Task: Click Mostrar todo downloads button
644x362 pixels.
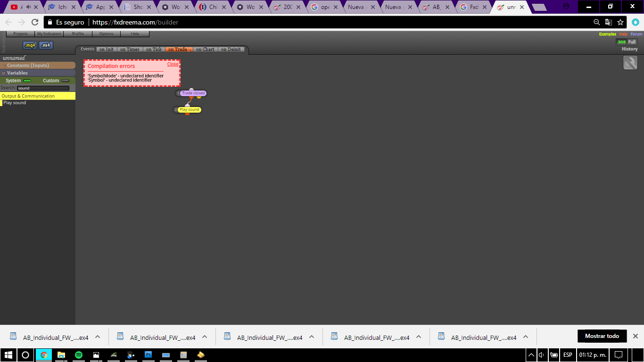Action: point(602,336)
